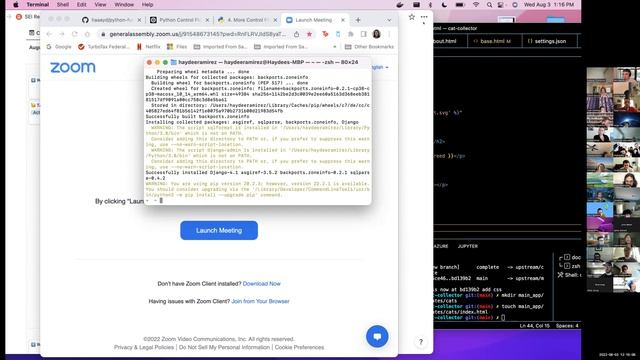The height and width of the screenshot is (360, 640).
Task: Open three-dot menu in the back browser window
Action: click(424, 17)
